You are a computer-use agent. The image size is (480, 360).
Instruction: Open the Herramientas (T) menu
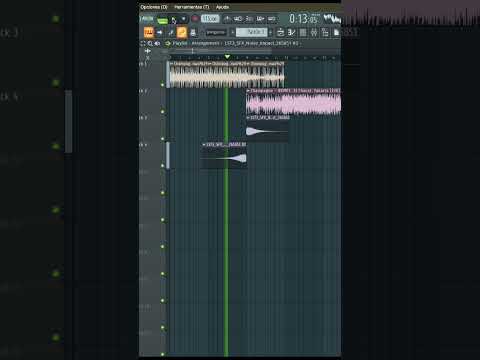(191, 7)
